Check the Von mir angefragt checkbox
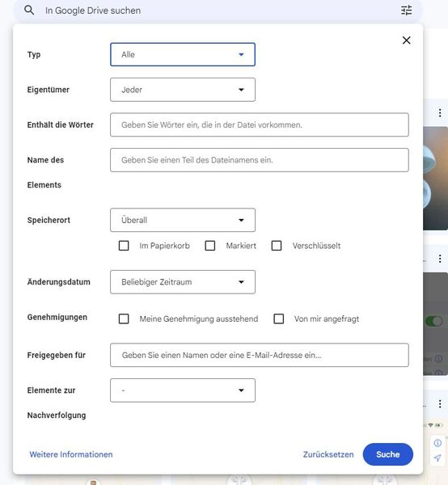 point(279,318)
